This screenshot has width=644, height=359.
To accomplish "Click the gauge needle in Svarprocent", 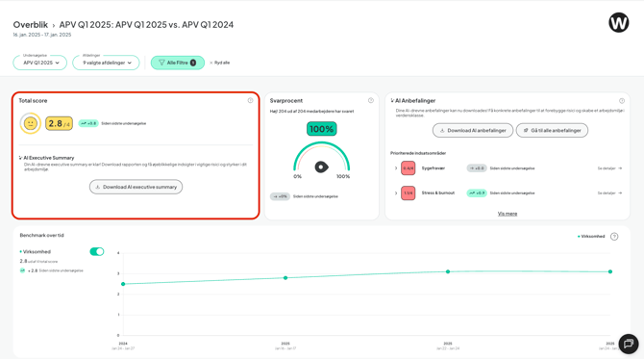I will point(322,167).
